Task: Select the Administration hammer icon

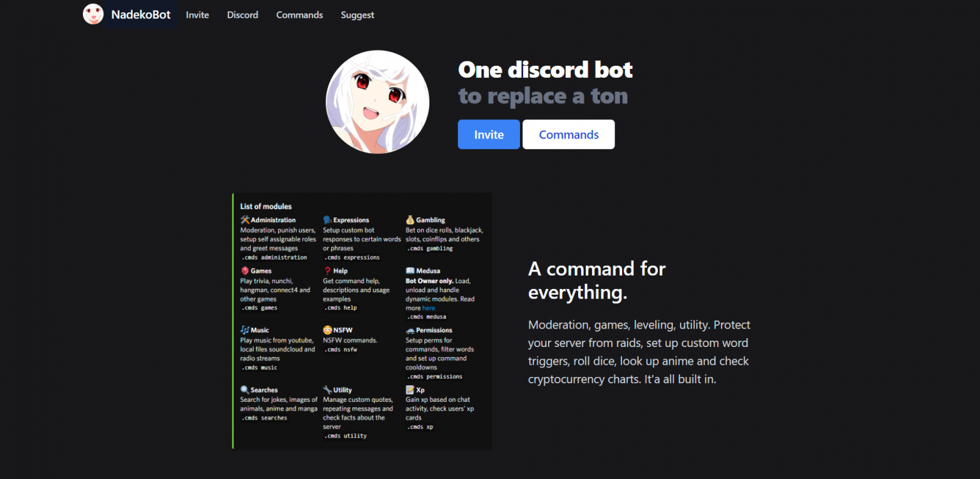Action: tap(244, 219)
